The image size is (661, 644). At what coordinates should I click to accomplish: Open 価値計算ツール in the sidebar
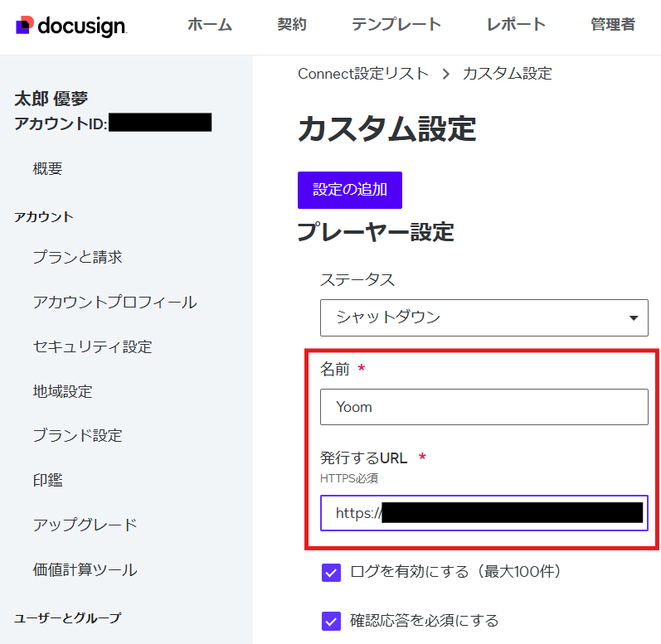(85, 569)
